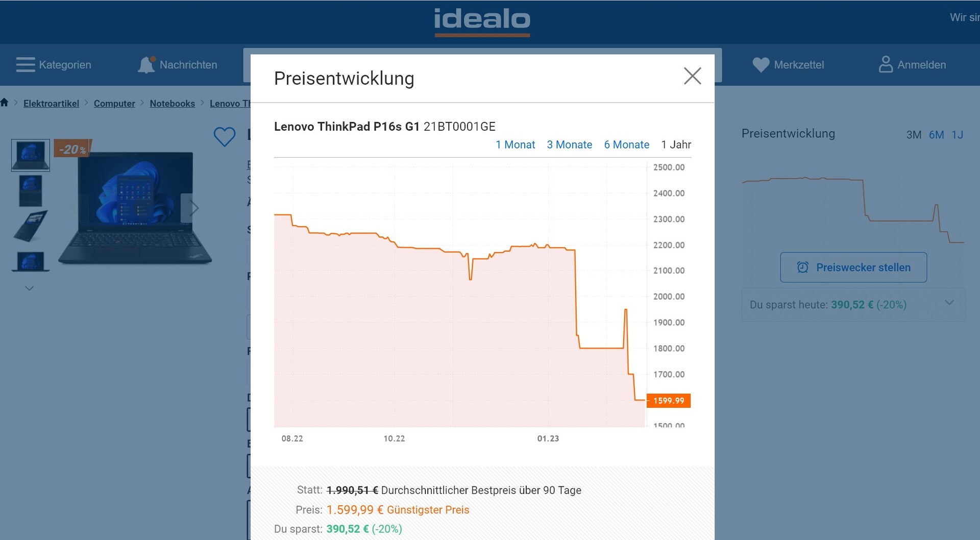Image resolution: width=980 pixels, height=540 pixels.
Task: Click Preiswecker stellen button
Action: click(x=853, y=267)
